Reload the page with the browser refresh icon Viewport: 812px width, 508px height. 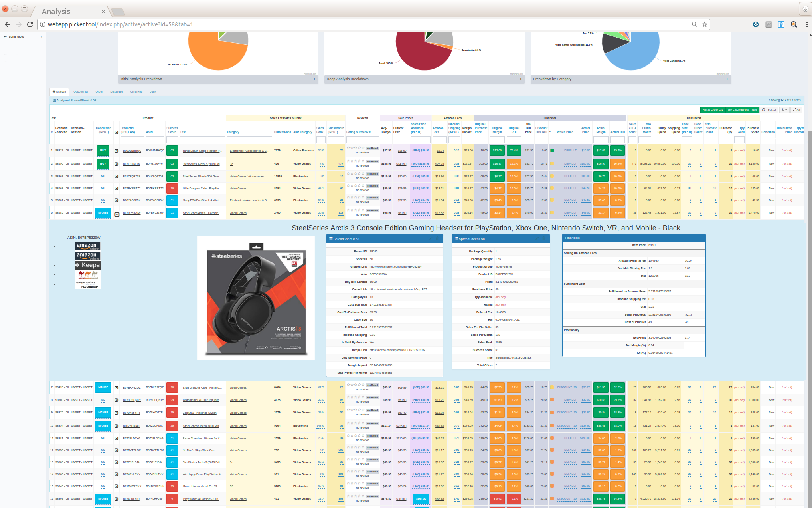[30, 24]
